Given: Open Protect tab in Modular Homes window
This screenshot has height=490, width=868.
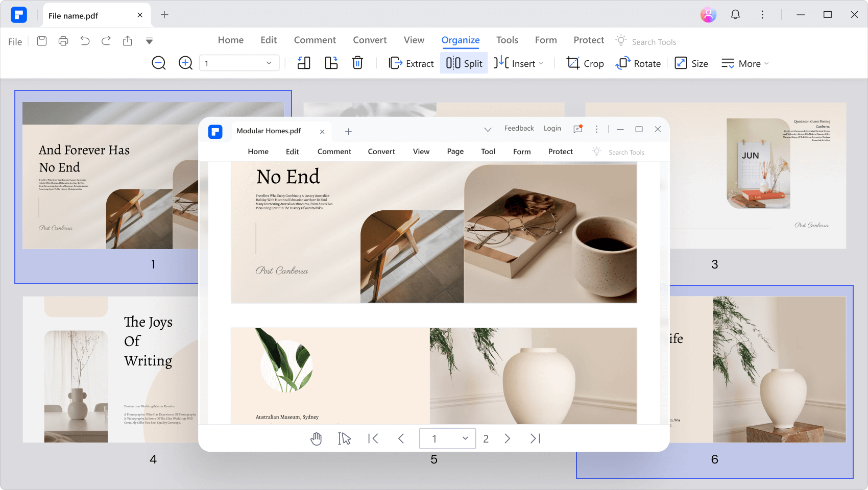Looking at the screenshot, I should click(560, 152).
